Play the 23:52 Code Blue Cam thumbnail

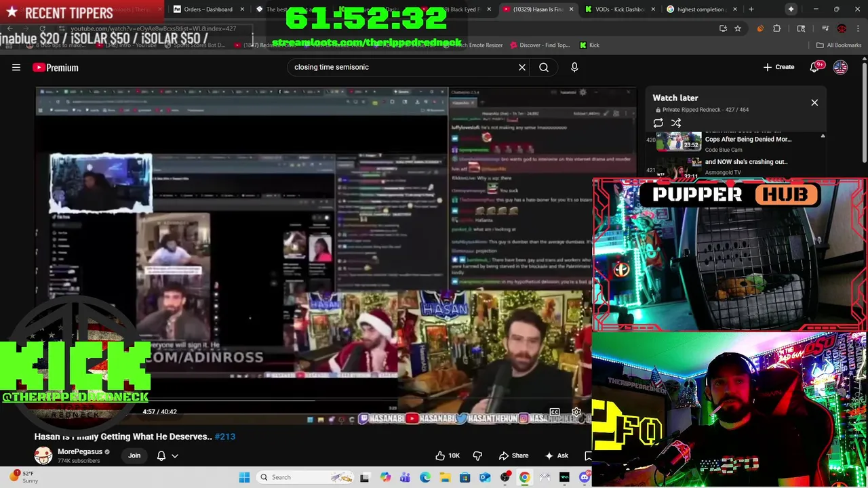coord(679,141)
